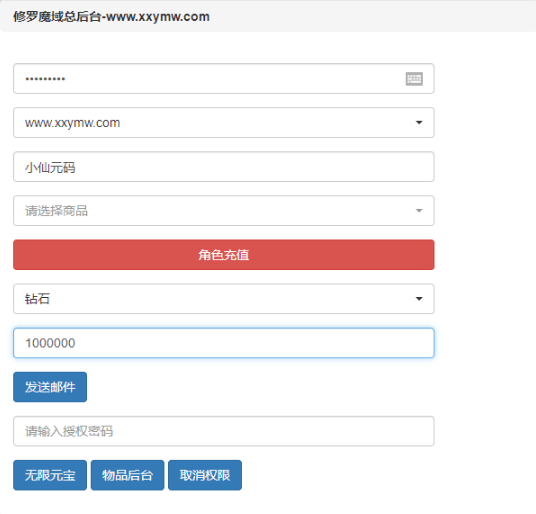Click the 发送邮件 button
Image resolution: width=536 pixels, height=514 pixels.
click(x=50, y=387)
